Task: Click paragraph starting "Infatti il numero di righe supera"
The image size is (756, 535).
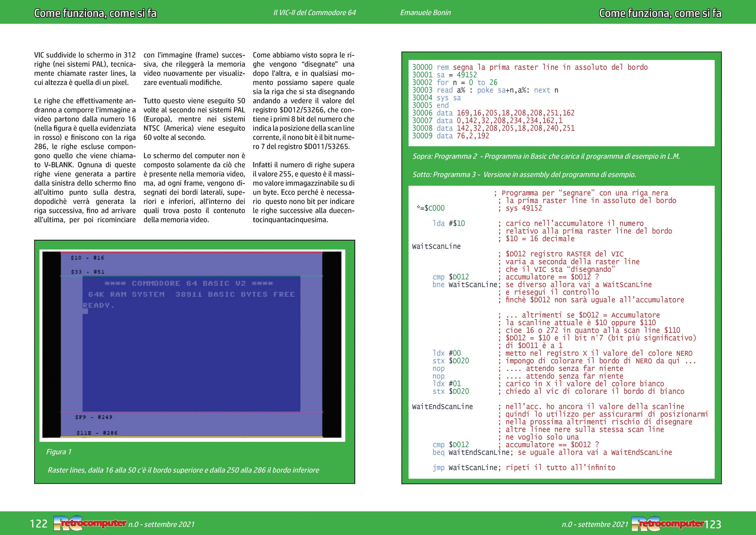Action: pos(304,192)
